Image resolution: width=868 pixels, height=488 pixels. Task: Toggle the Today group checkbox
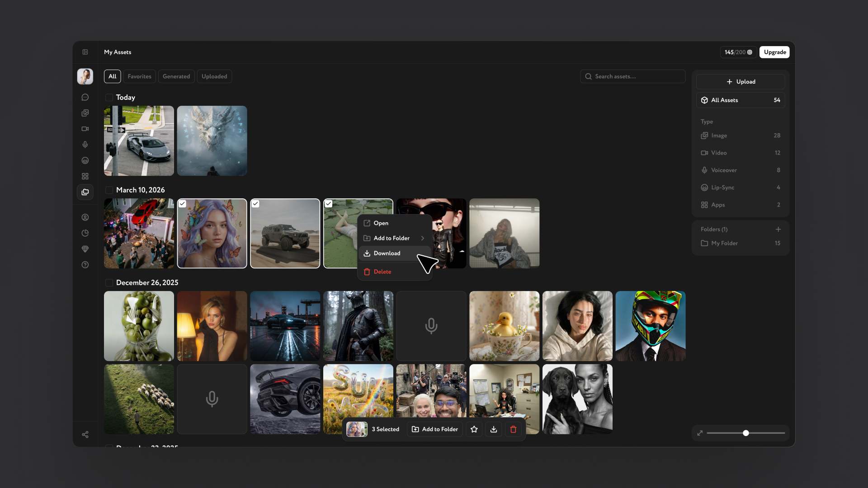click(x=109, y=98)
